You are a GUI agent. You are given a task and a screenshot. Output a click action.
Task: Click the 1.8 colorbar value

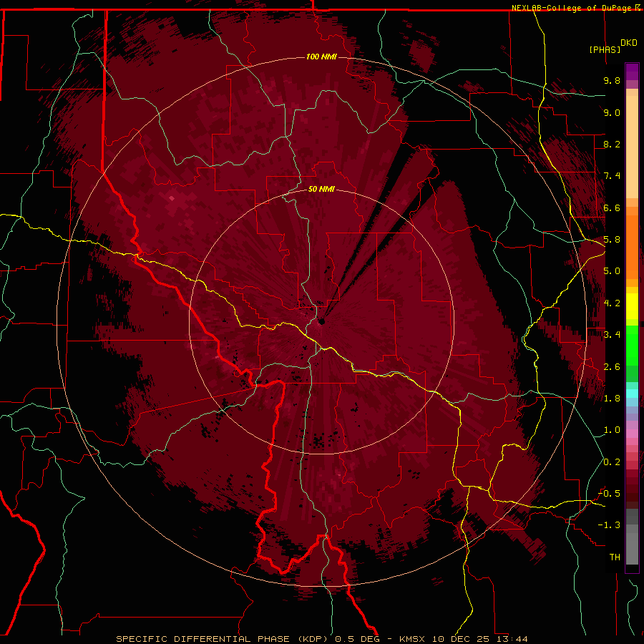click(x=612, y=399)
